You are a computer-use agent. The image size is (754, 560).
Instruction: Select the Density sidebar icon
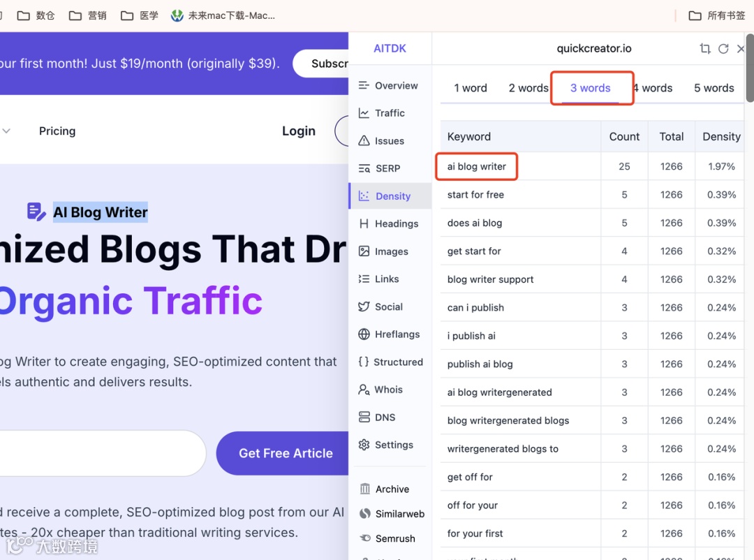tap(364, 196)
